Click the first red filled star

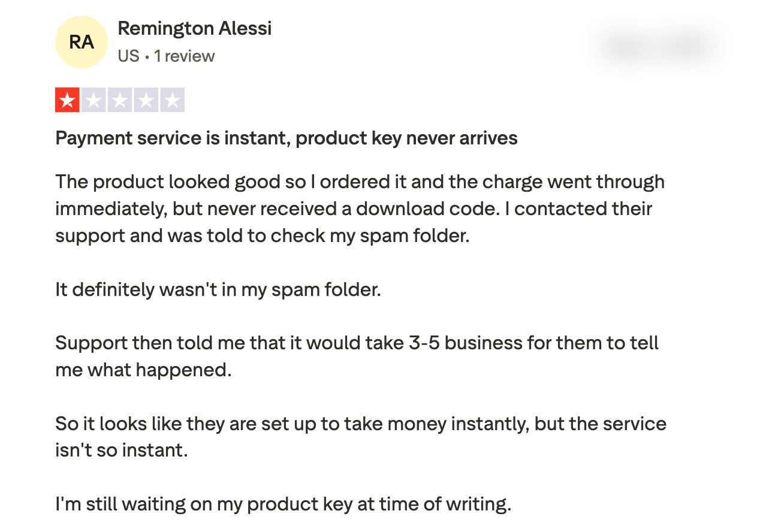point(67,100)
